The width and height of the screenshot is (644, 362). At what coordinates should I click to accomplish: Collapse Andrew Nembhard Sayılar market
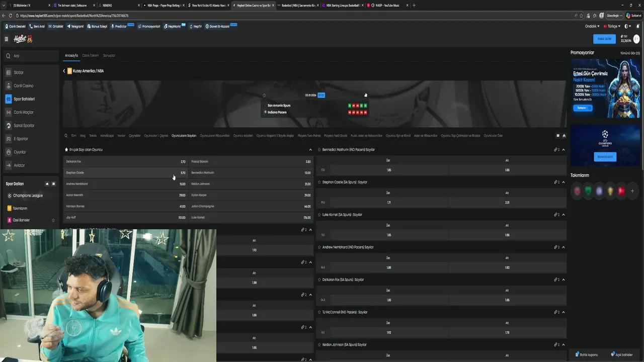pyautogui.click(x=563, y=247)
